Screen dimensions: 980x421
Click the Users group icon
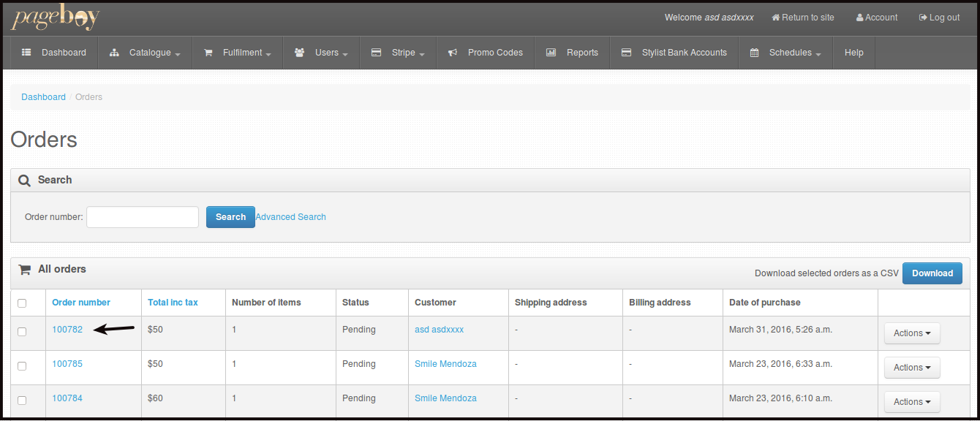pyautogui.click(x=299, y=53)
